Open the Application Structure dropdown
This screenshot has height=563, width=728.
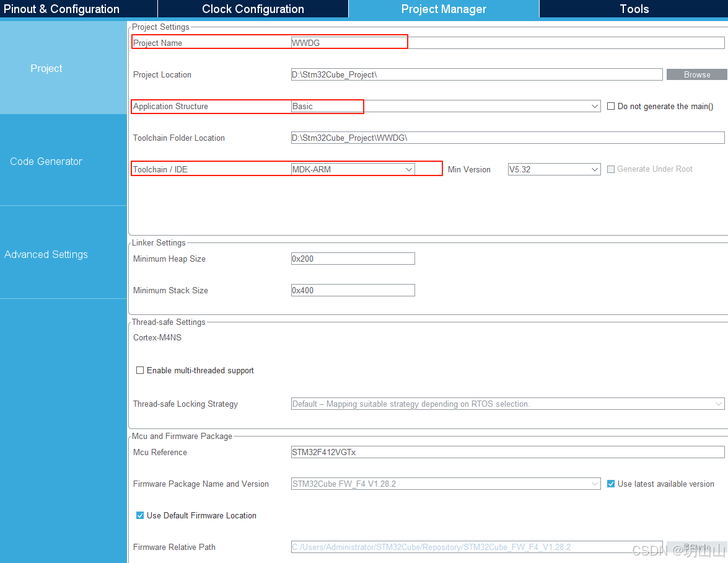(x=445, y=107)
